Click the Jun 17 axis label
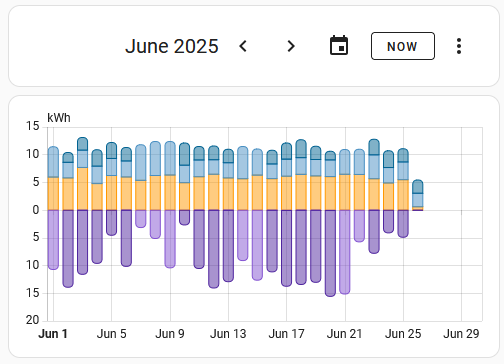 click(x=287, y=334)
